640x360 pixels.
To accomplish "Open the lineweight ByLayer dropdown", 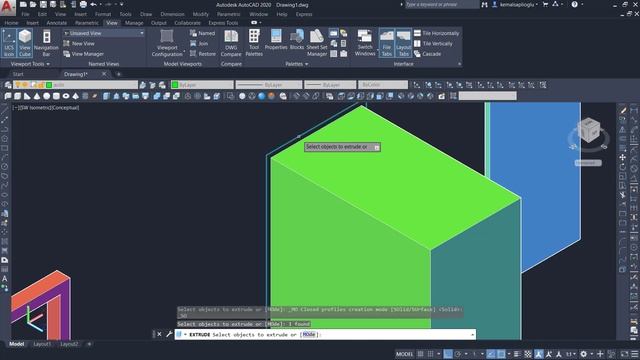I will (x=330, y=85).
